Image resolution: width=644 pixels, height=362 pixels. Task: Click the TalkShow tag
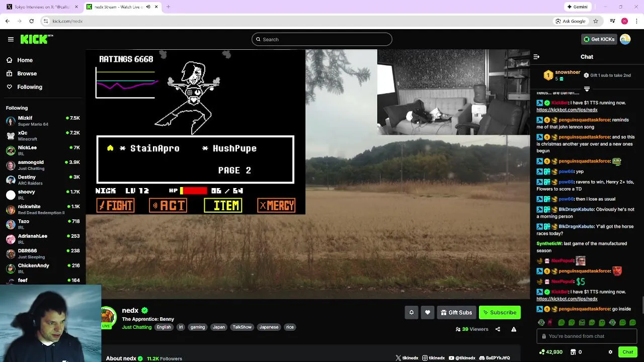242,327
